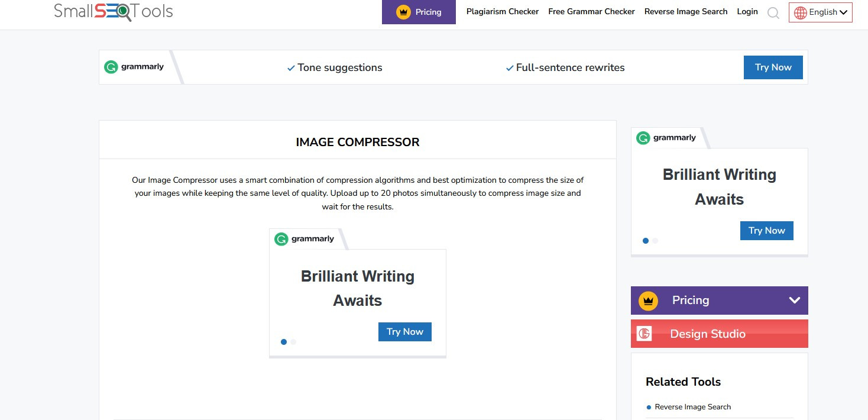Screen dimensions: 868x420
Task: Select first carousel dot in sidebar ad
Action: click(646, 241)
